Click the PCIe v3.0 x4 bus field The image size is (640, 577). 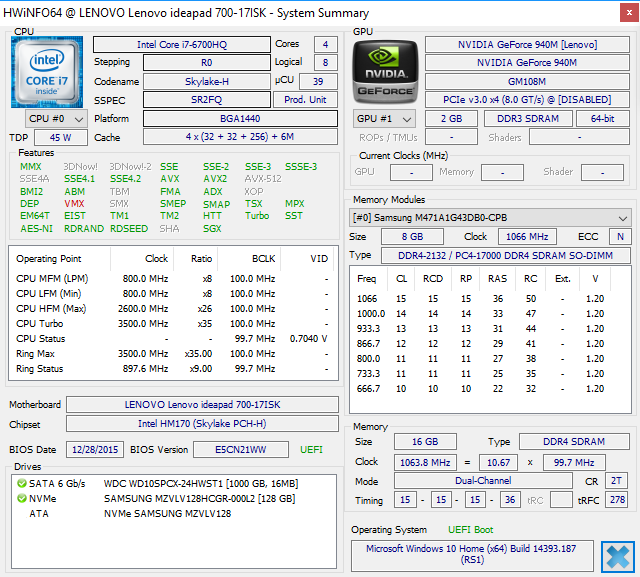point(528,100)
